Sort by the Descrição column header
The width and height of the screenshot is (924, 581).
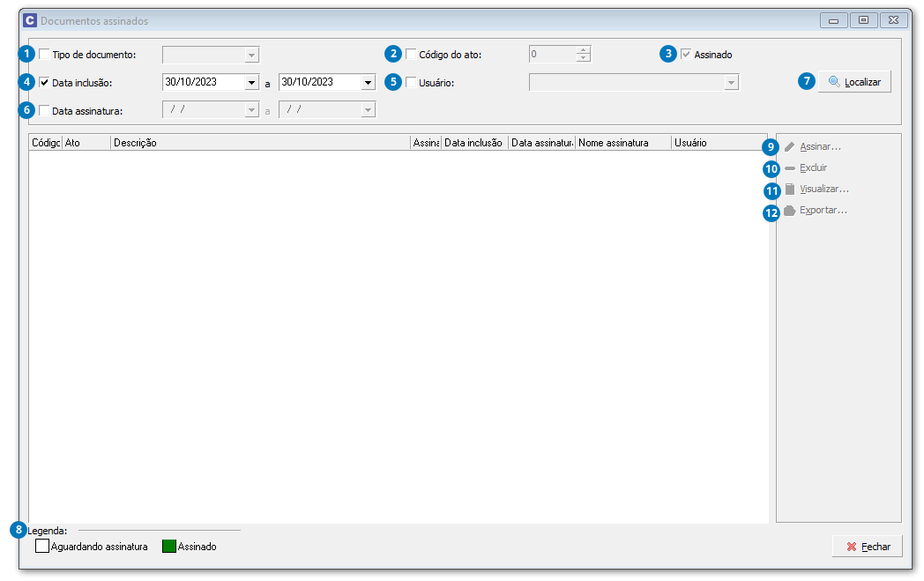point(260,143)
